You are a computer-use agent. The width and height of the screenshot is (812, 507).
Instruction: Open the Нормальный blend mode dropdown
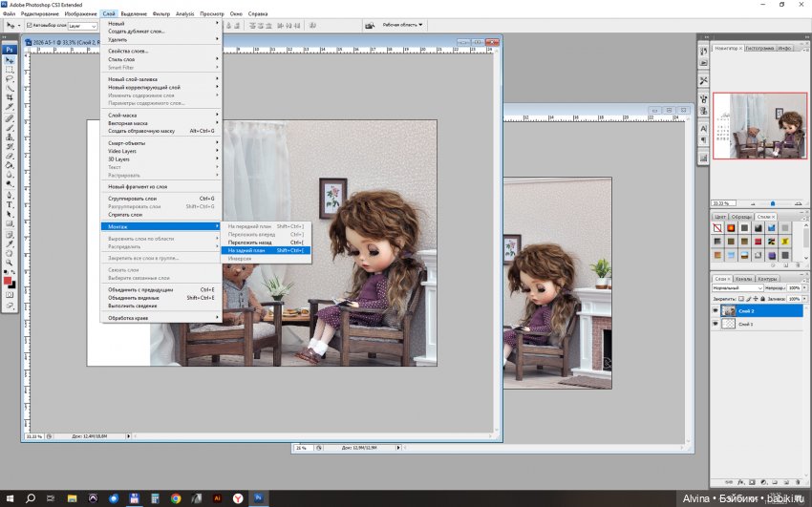click(x=737, y=287)
